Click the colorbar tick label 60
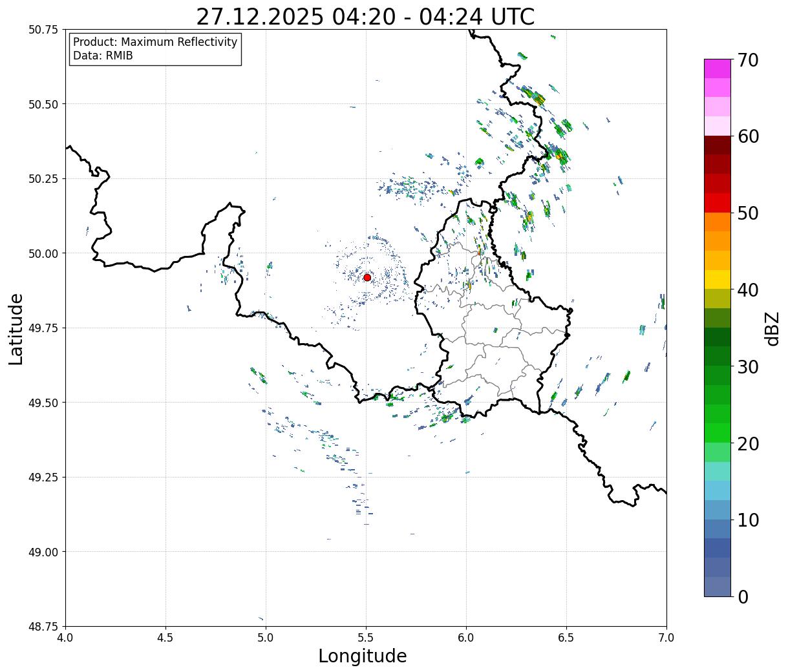 coord(748,136)
